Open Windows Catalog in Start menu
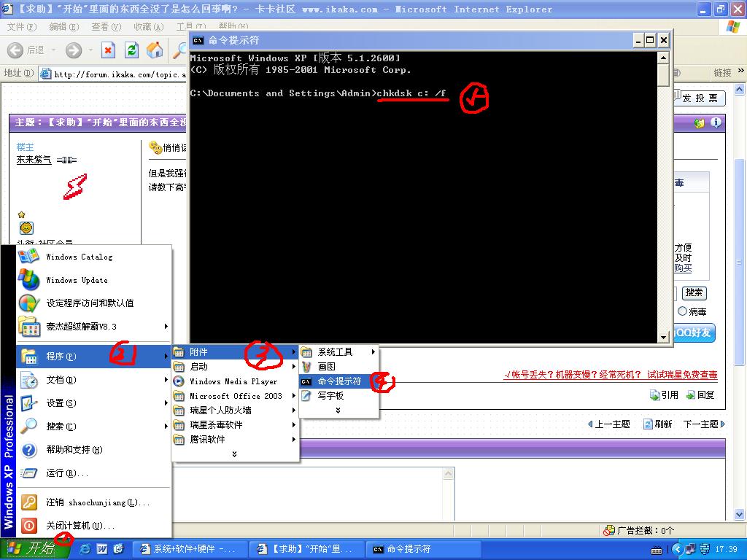Viewport: 747px width, 560px height. tap(94, 257)
